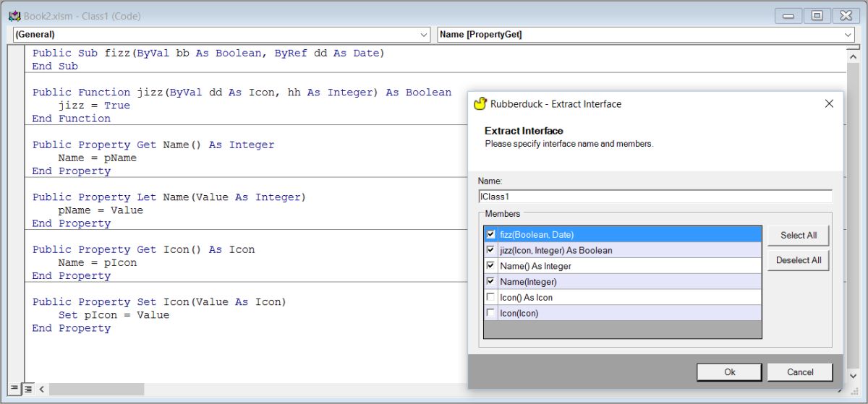This screenshot has width=868, height=404.
Task: Select the Icon() As Icon list row
Action: 623,297
